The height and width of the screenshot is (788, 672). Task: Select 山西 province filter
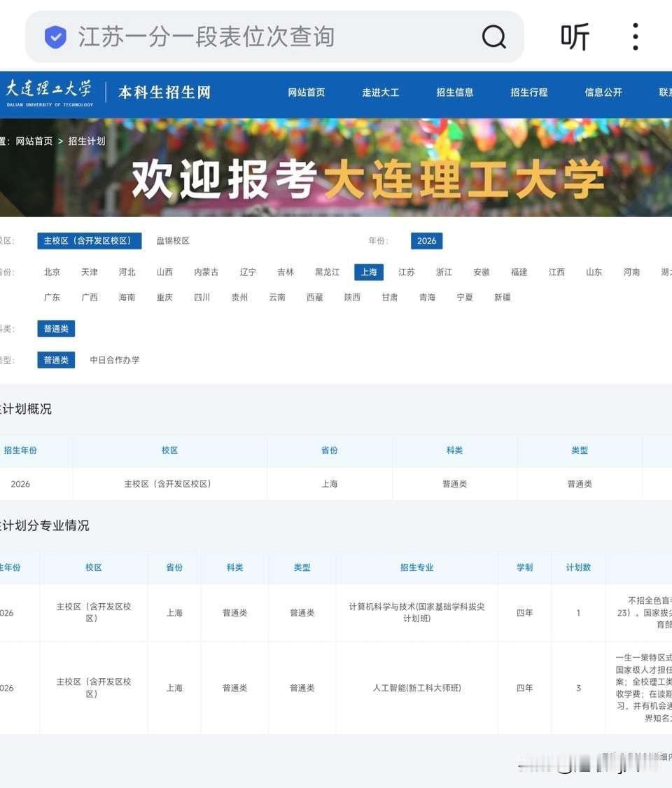pyautogui.click(x=164, y=272)
